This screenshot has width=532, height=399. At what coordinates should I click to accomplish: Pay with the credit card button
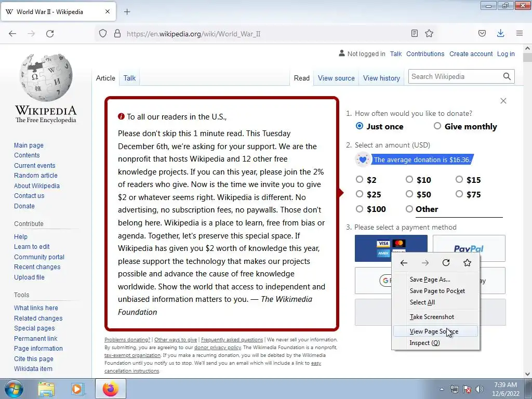pyautogui.click(x=391, y=248)
